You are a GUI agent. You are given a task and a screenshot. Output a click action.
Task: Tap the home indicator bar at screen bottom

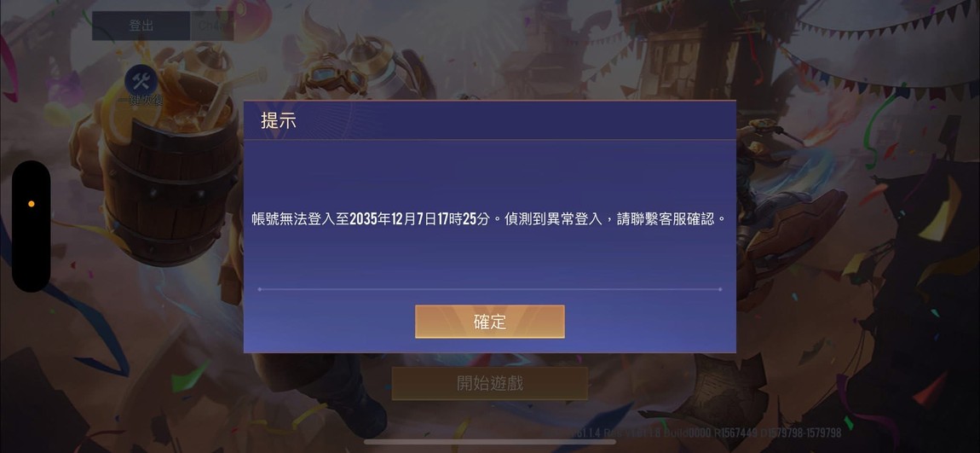tap(489, 443)
